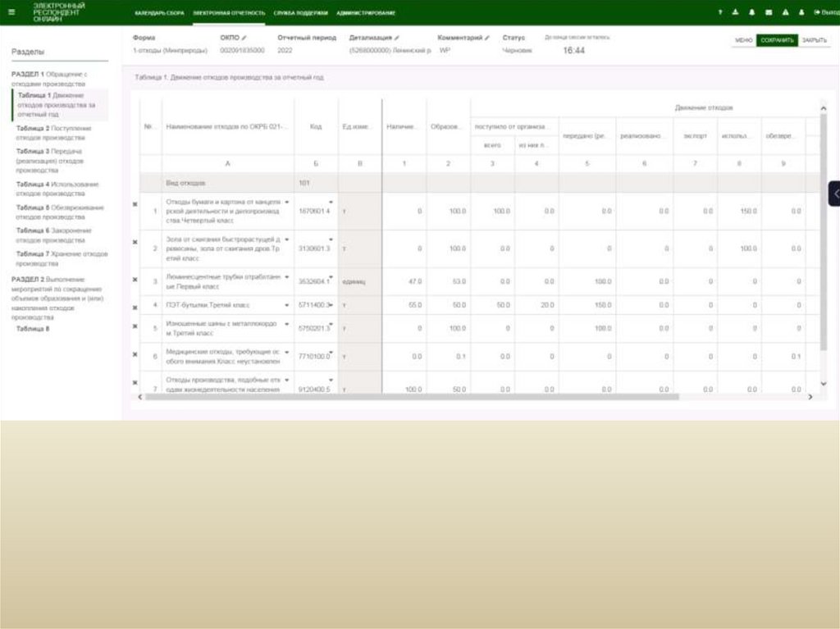The height and width of the screenshot is (629, 840).
Task: Open code dropdown for 3130601.3
Action: (331, 239)
